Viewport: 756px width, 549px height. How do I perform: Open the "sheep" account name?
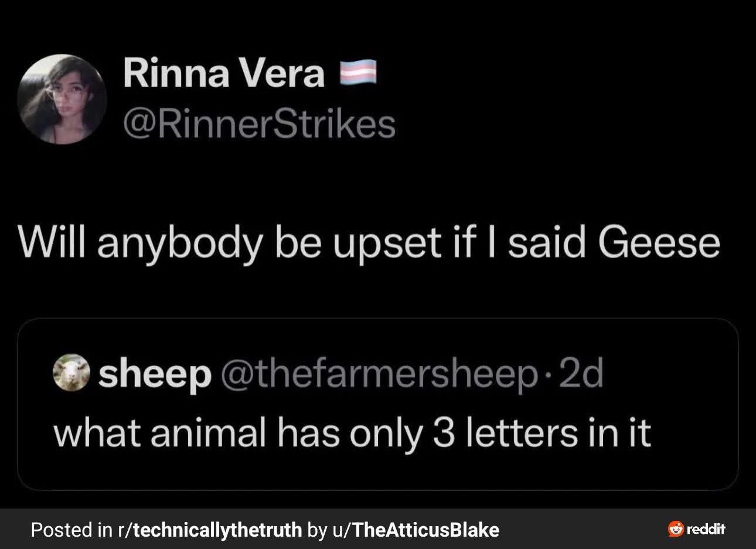pos(155,374)
